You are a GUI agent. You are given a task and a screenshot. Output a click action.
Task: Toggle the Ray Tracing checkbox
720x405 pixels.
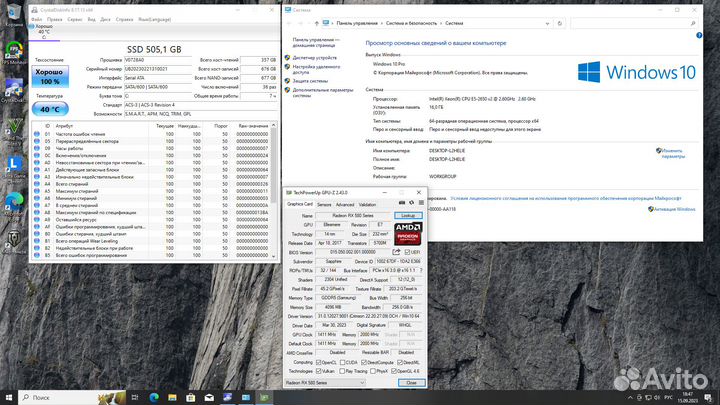[342, 371]
